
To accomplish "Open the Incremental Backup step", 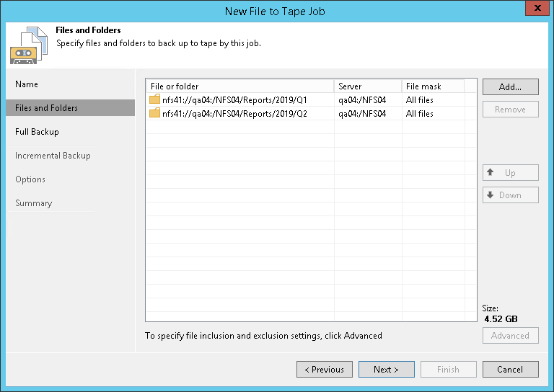I will (x=53, y=156).
